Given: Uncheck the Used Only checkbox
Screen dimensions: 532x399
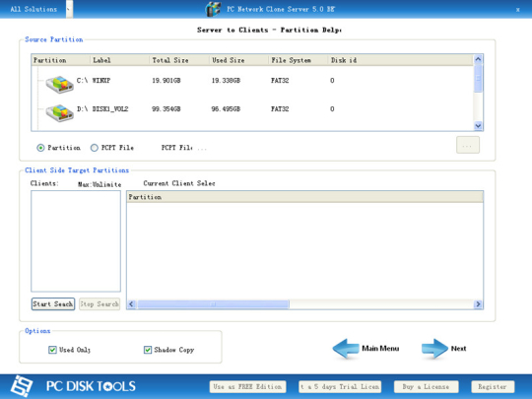Looking at the screenshot, I should click(52, 350).
